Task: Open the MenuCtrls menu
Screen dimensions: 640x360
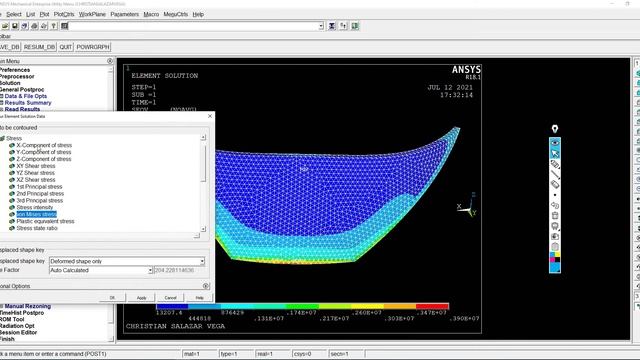Action: click(176, 14)
